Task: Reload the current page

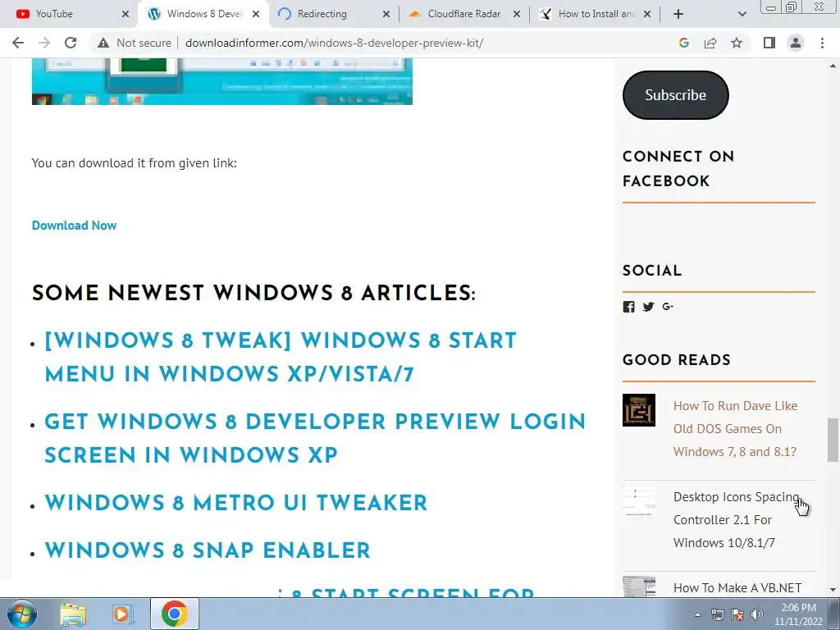Action: point(71,43)
